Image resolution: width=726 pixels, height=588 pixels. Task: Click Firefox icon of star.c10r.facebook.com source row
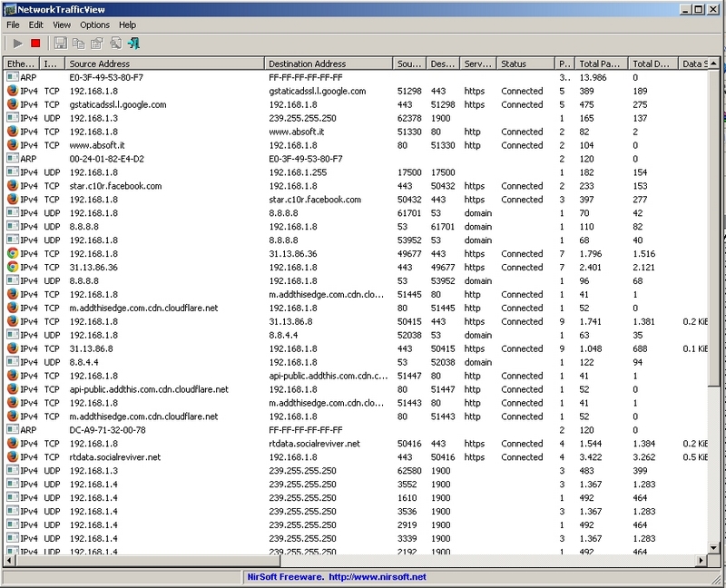coord(13,186)
